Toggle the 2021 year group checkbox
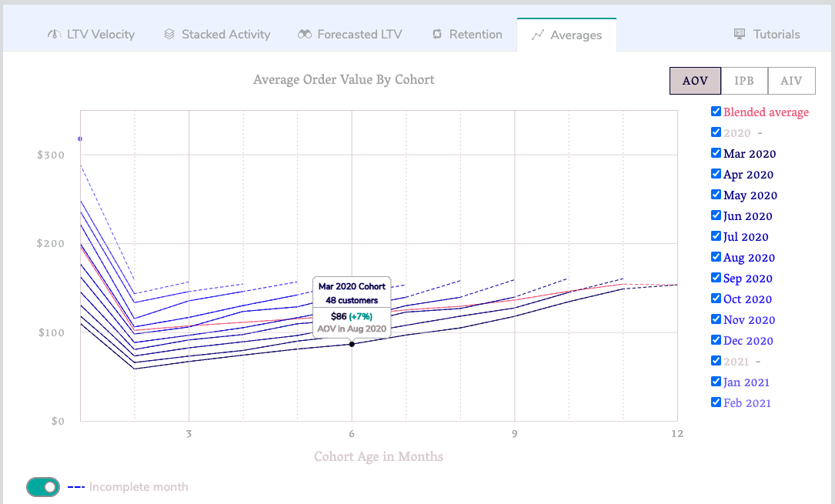Viewport: 835px width, 504px height. click(716, 360)
